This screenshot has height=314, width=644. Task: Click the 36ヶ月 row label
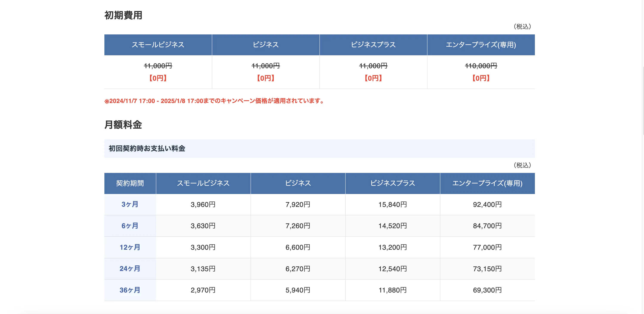[130, 290]
